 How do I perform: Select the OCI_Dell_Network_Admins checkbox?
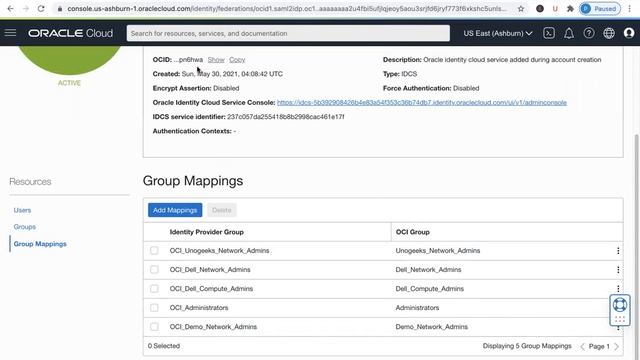(x=154, y=269)
